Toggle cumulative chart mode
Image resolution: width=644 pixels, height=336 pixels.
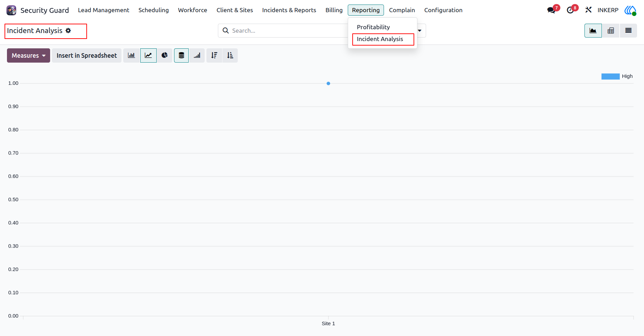tap(197, 55)
